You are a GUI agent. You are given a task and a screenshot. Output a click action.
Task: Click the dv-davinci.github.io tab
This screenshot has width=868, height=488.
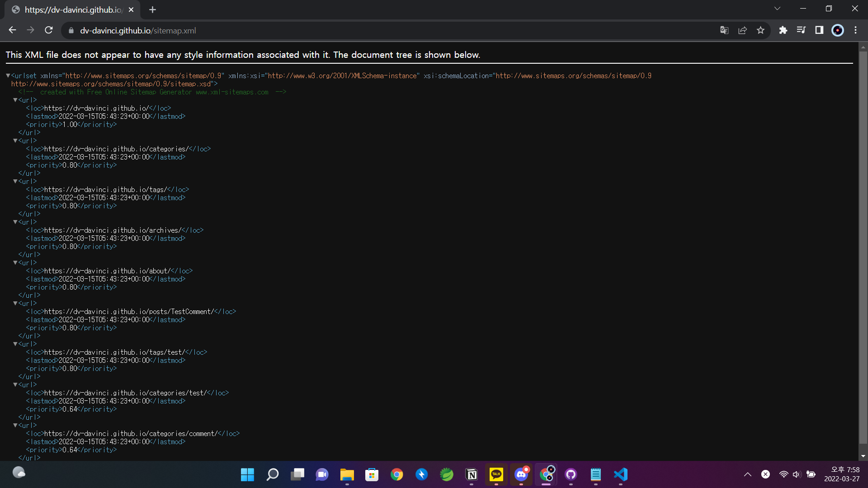(72, 9)
